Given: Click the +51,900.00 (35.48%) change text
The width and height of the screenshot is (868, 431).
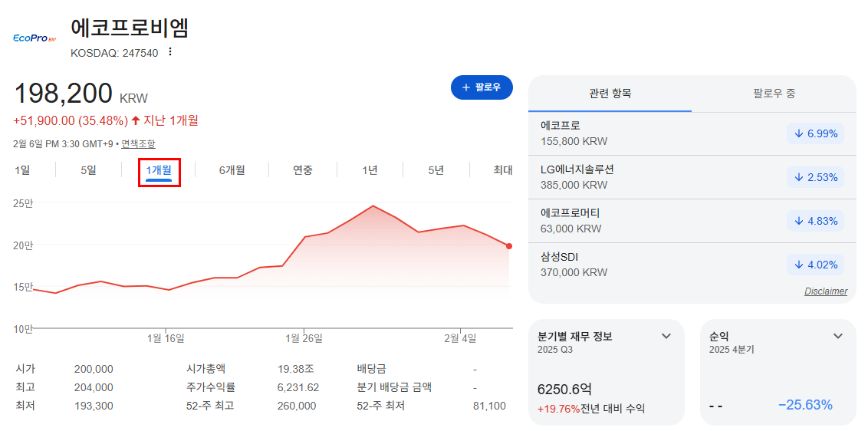Looking at the screenshot, I should tap(71, 120).
